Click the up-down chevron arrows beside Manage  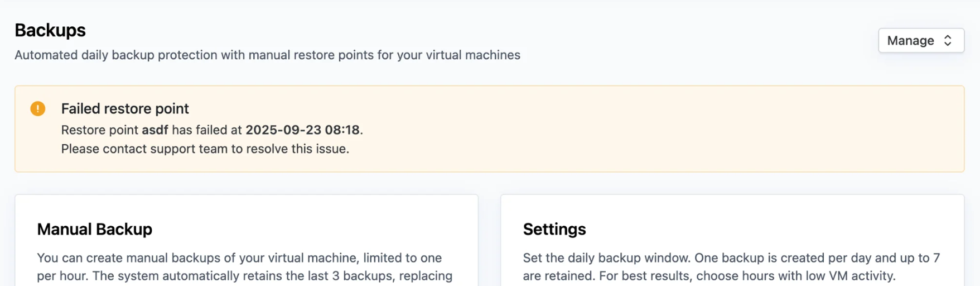(x=948, y=41)
